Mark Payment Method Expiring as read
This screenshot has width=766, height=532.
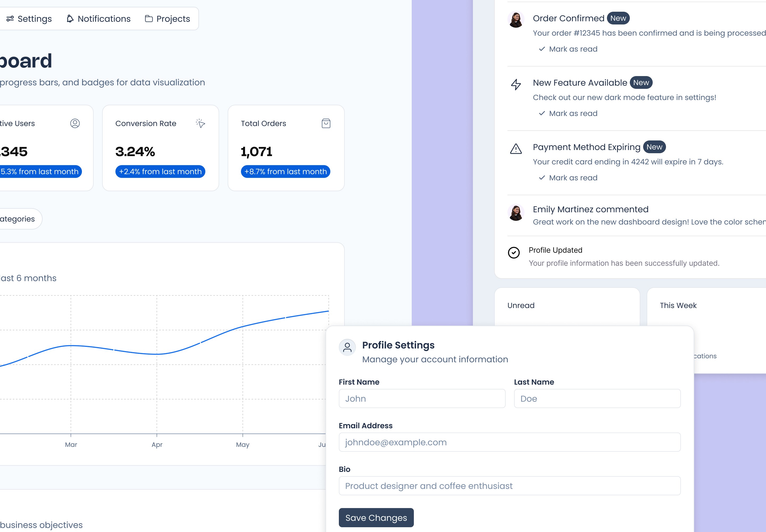(568, 178)
